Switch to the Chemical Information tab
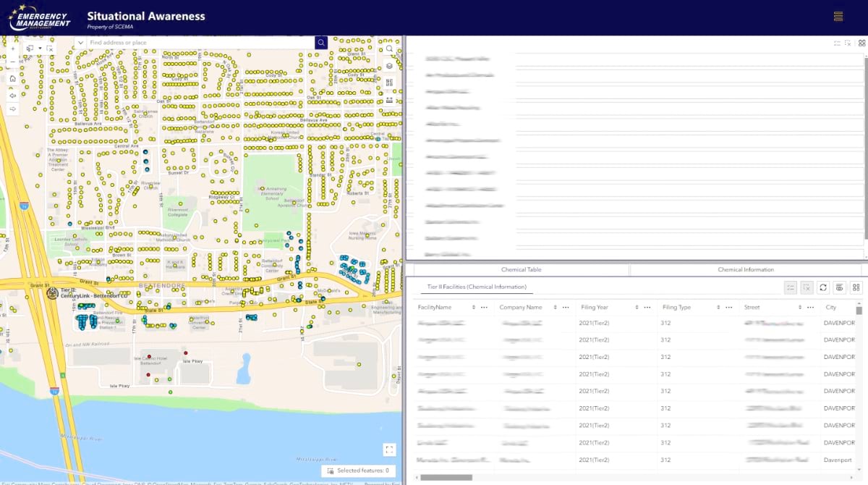Image resolution: width=868 pixels, height=485 pixels. pyautogui.click(x=746, y=269)
